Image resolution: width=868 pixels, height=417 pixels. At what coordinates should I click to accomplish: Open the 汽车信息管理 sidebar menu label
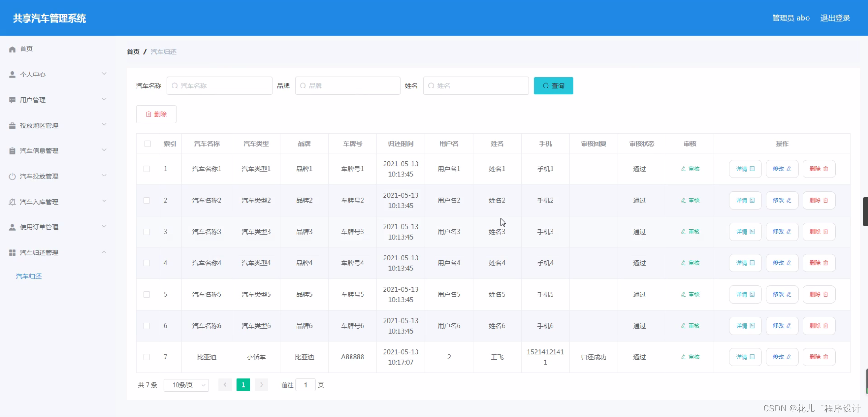click(x=39, y=151)
